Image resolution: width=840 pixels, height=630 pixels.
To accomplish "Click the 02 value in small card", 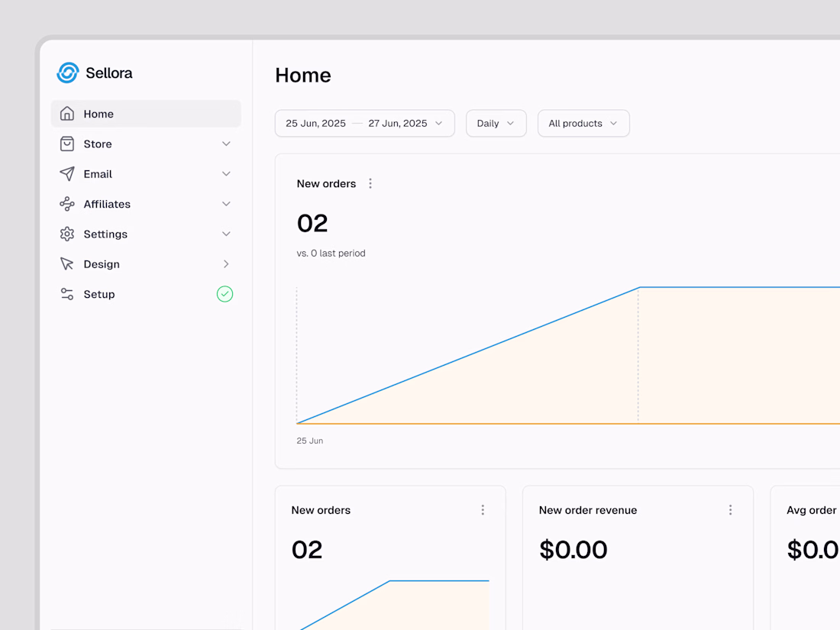I will 307,550.
